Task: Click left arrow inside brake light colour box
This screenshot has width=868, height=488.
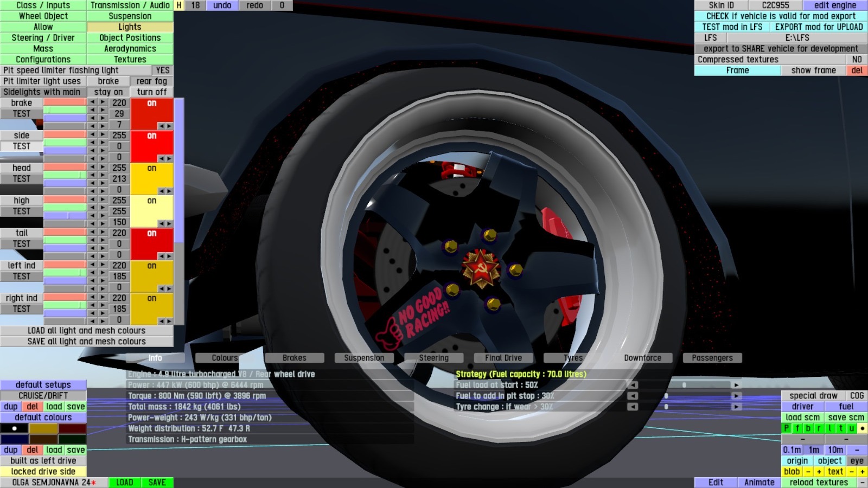Action: pyautogui.click(x=161, y=126)
